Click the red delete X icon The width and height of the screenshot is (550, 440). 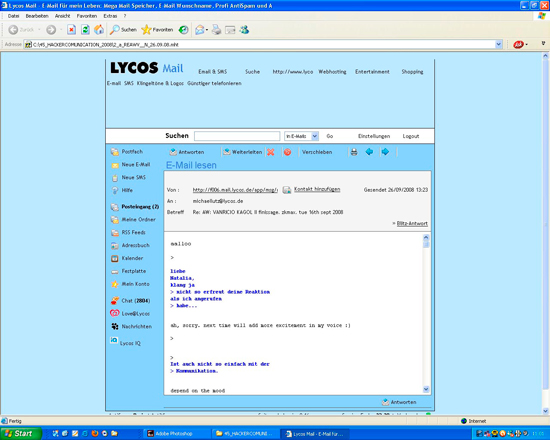click(x=270, y=152)
